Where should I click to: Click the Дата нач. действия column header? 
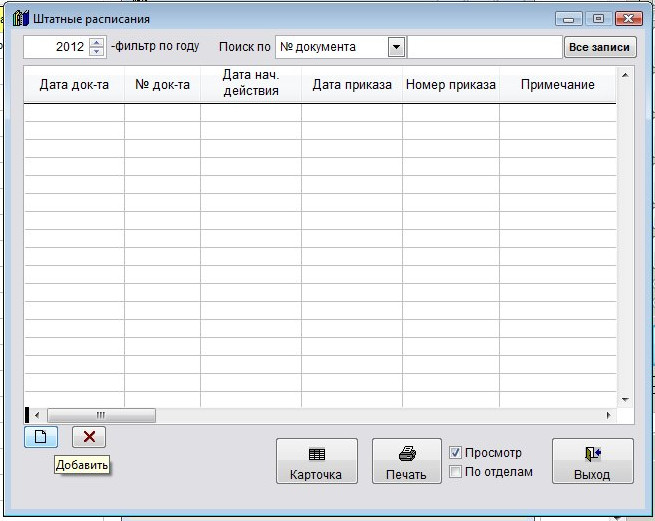pyautogui.click(x=251, y=83)
